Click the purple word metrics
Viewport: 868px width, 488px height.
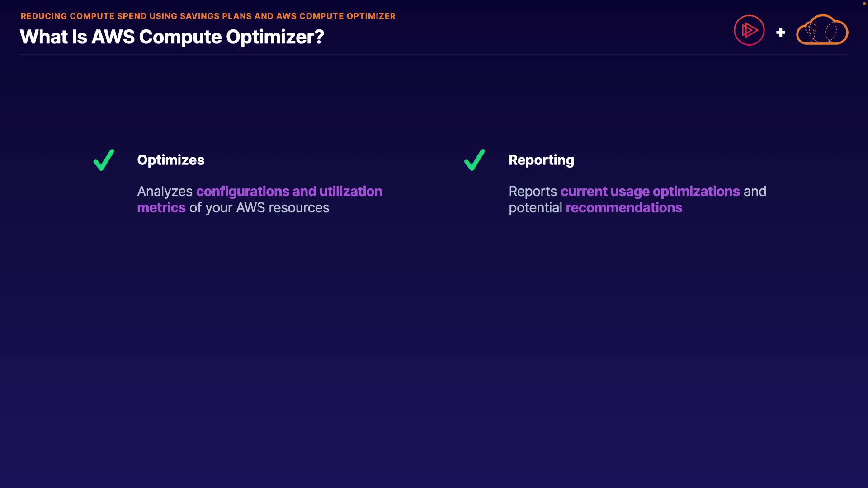tap(161, 207)
